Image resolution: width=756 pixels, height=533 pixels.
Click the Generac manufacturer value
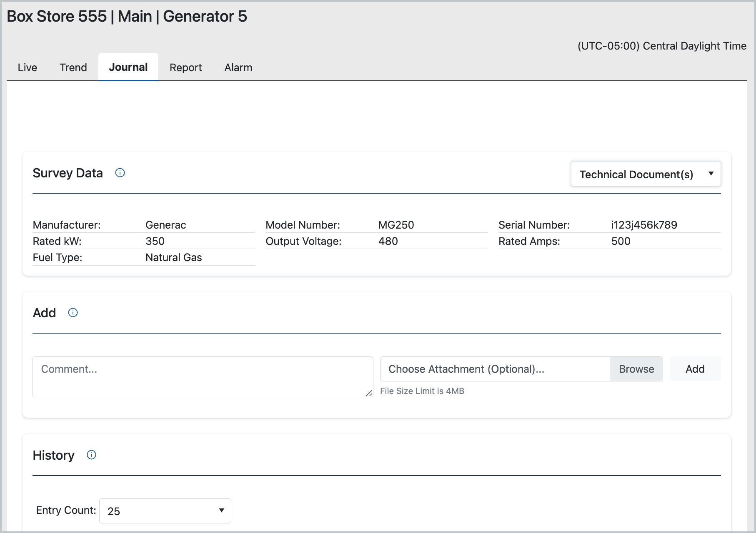[x=165, y=225]
